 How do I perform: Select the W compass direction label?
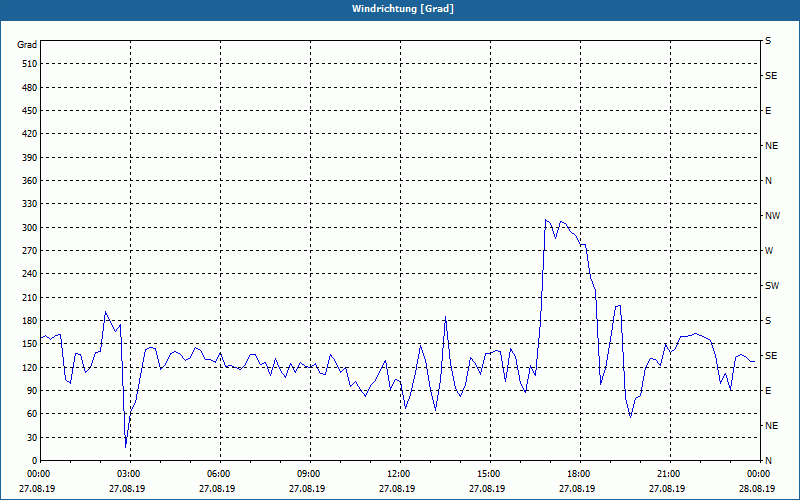769,251
